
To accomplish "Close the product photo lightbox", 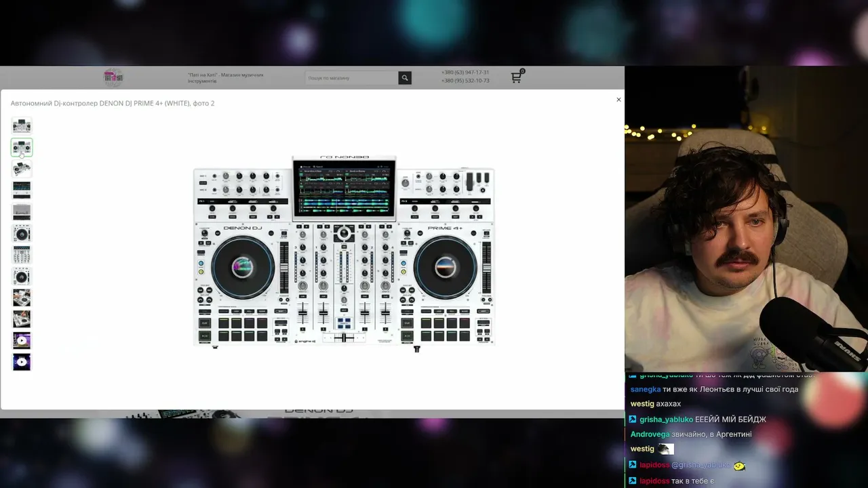I will 618,100.
